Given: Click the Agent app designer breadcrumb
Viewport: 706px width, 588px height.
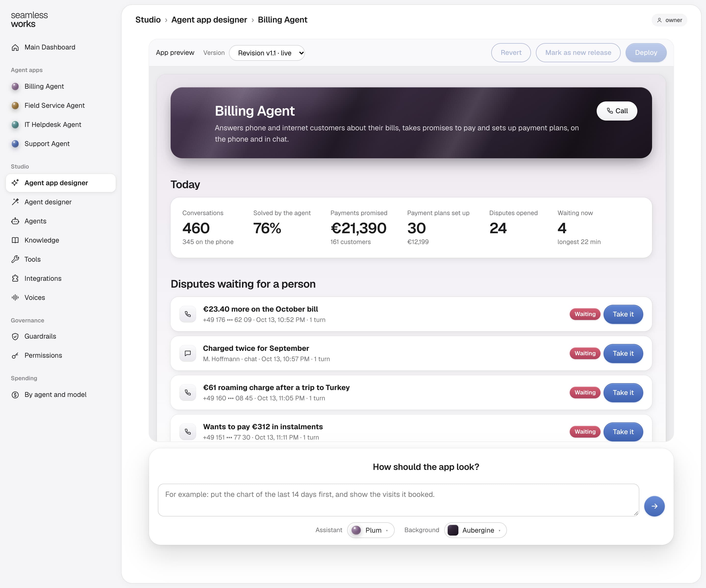Looking at the screenshot, I should coord(209,20).
